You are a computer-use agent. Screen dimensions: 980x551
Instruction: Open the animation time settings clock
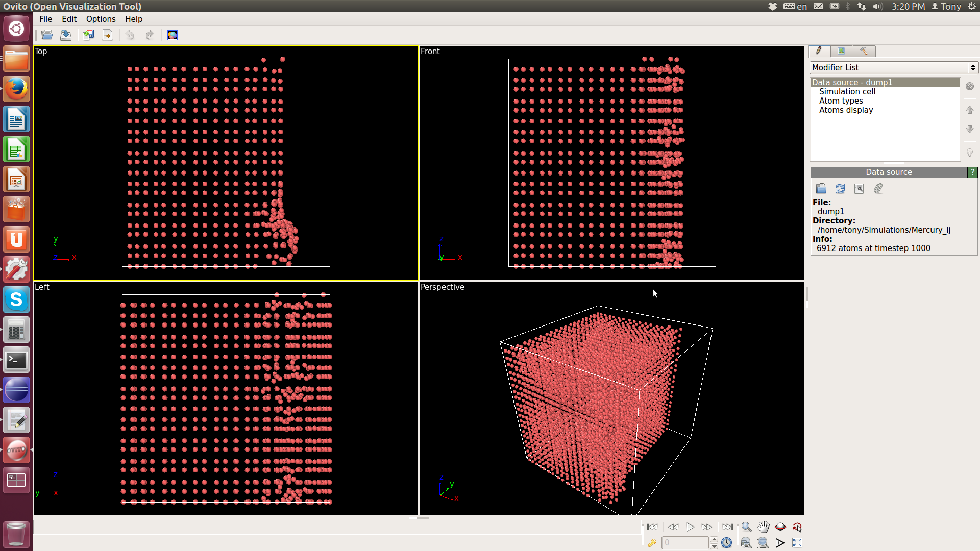pyautogui.click(x=727, y=543)
